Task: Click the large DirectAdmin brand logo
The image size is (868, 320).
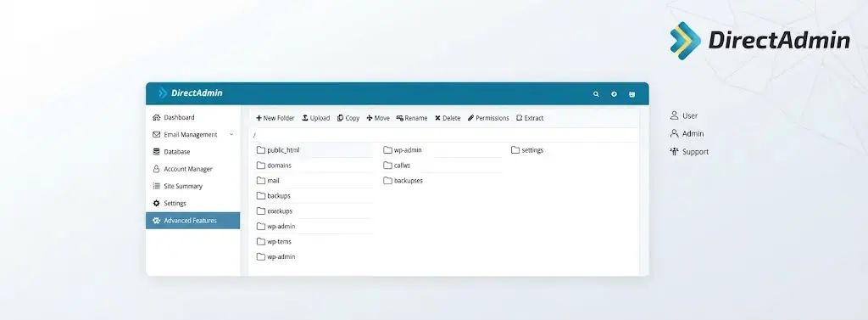Action: [759, 41]
